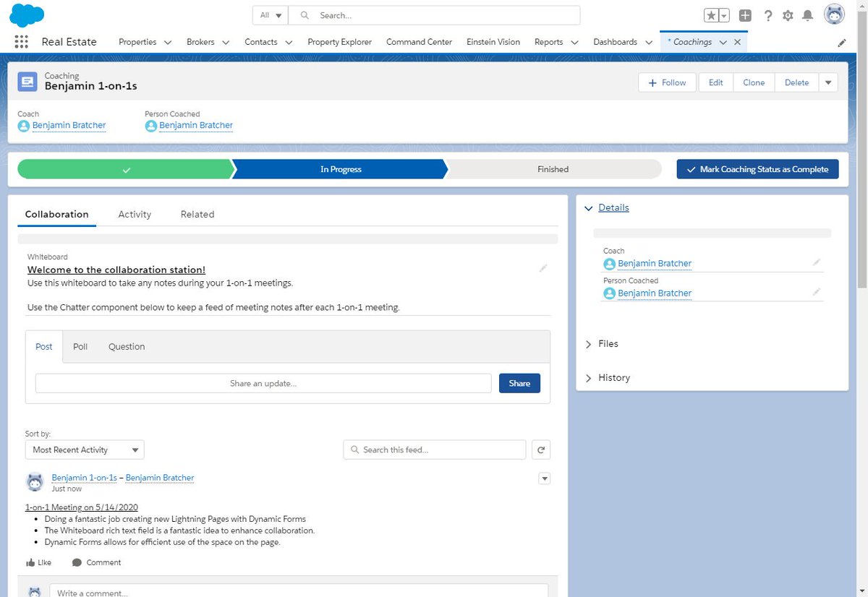Viewport: 868px width, 597px height.
Task: Expand the Properties nav dropdown
Action: (x=168, y=43)
